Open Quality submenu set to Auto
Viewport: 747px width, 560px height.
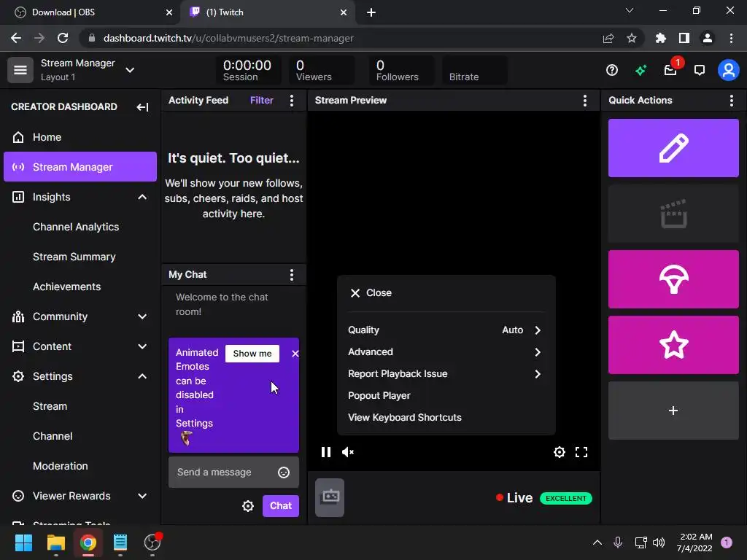446,330
